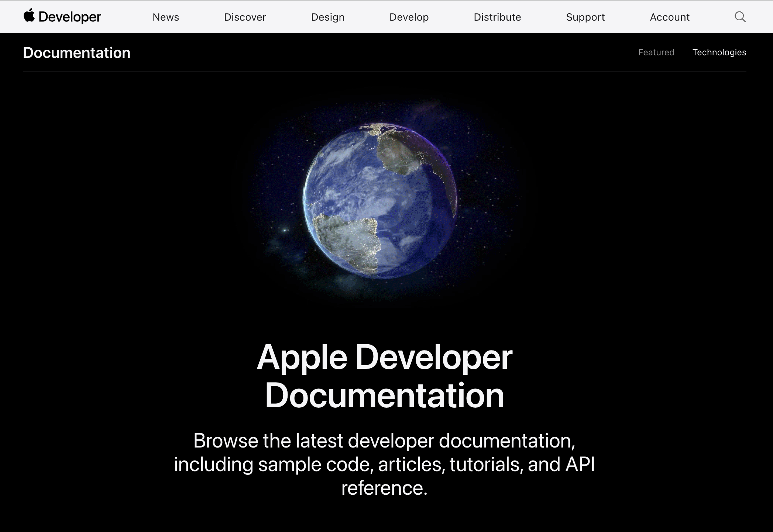Image resolution: width=773 pixels, height=532 pixels.
Task: Navigate to Distribute
Action: (497, 17)
